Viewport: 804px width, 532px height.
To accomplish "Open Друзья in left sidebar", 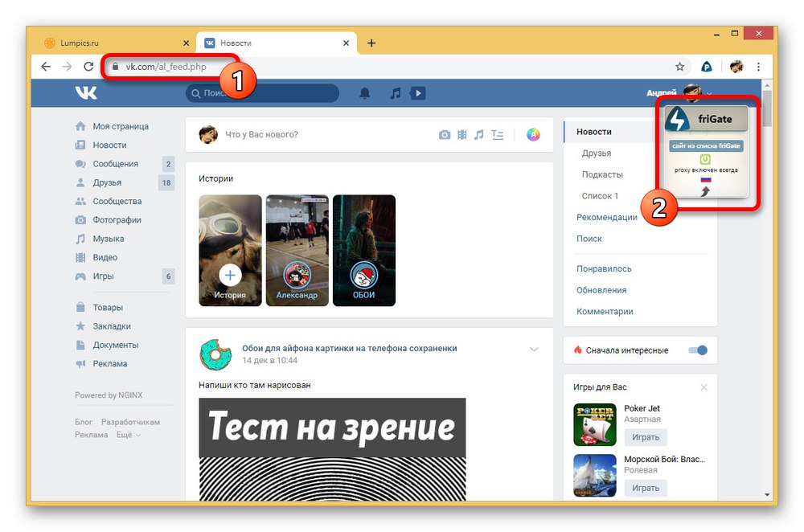I will click(107, 182).
